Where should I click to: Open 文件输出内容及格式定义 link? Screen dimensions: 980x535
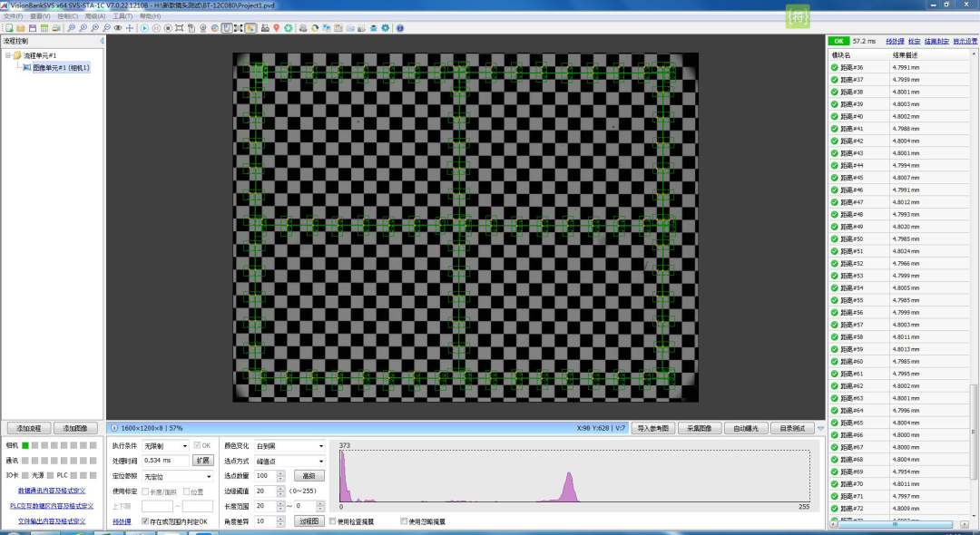(52, 521)
